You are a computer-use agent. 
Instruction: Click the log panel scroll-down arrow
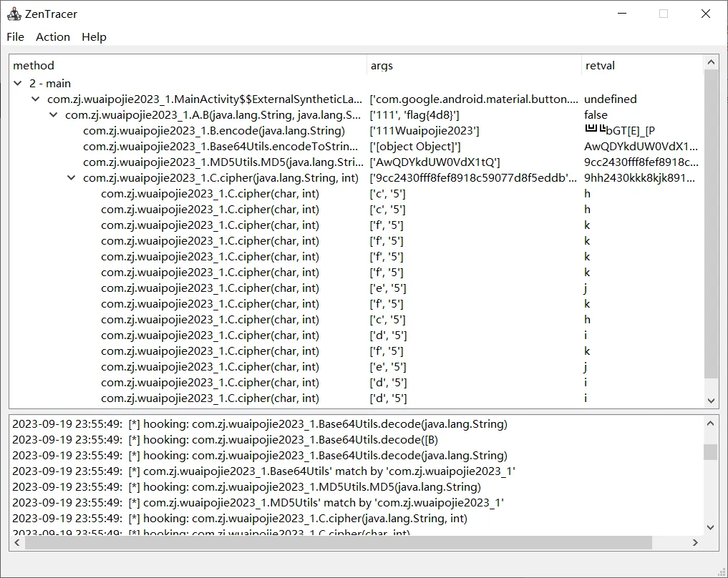710,527
